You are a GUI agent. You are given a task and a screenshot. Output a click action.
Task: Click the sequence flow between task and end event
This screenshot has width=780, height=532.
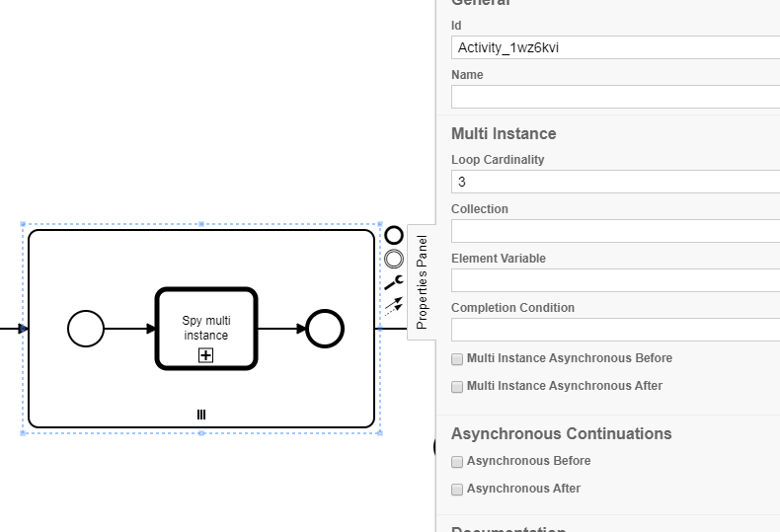(x=281, y=329)
